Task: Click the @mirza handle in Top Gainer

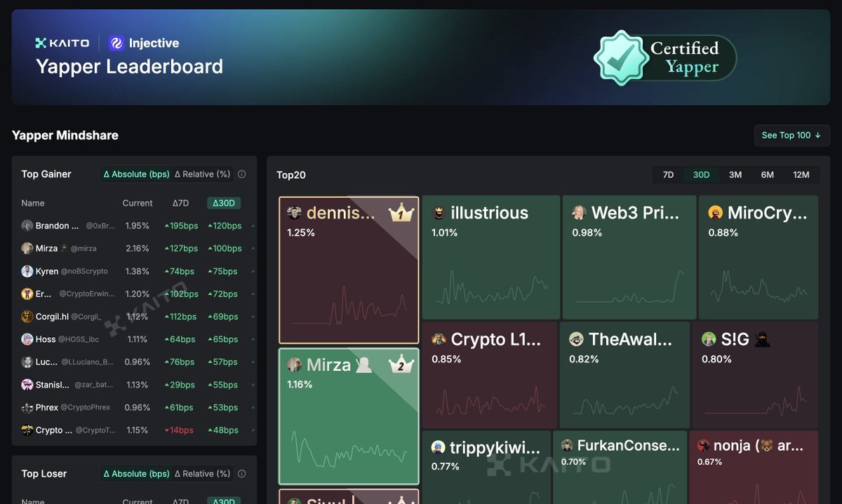Action: 84,249
